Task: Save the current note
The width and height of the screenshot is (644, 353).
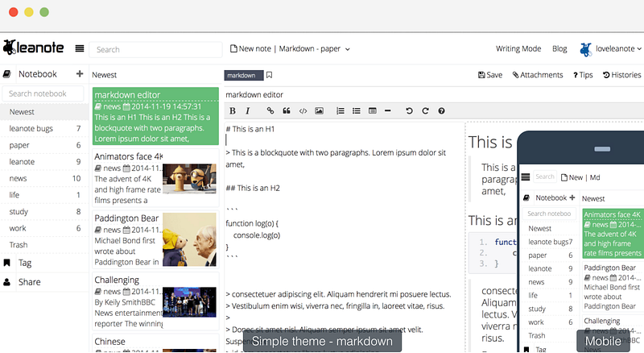Action: [490, 75]
